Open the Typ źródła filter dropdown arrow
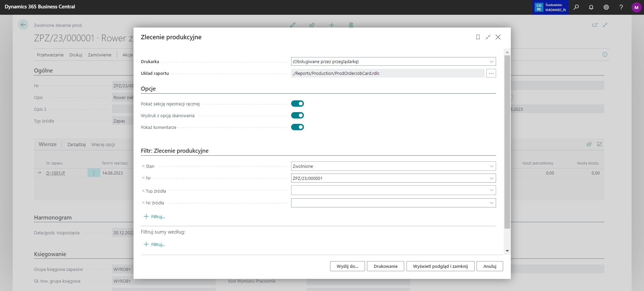 coord(491,190)
